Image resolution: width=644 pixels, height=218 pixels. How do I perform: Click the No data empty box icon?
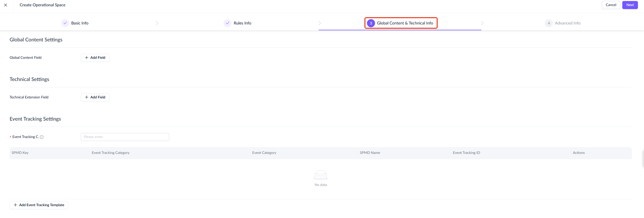pyautogui.click(x=320, y=175)
